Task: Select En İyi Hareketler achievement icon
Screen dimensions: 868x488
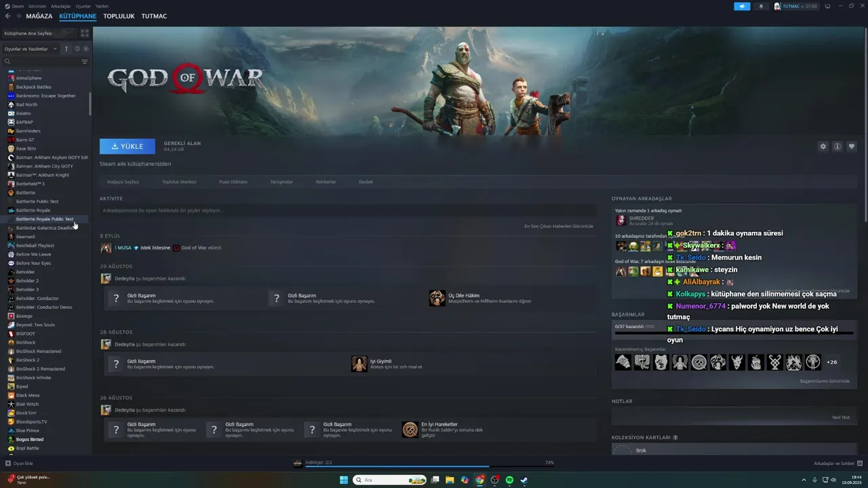Action: 410,430
